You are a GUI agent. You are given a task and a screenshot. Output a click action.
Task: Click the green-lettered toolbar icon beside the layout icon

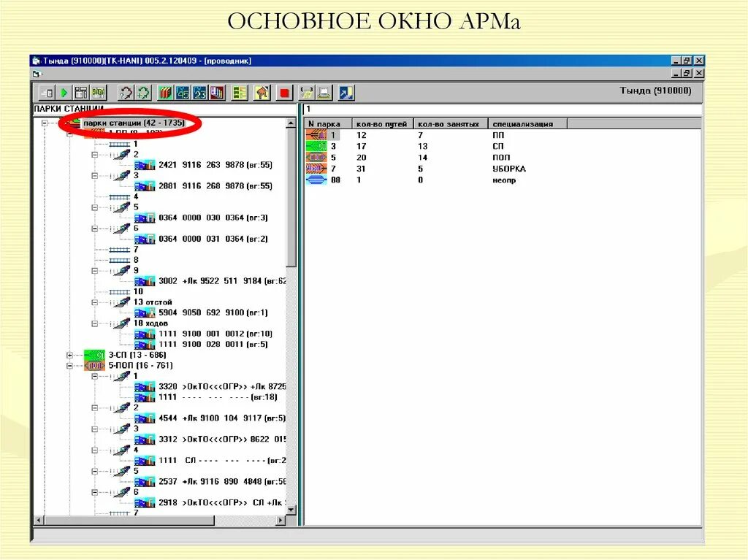point(99,93)
